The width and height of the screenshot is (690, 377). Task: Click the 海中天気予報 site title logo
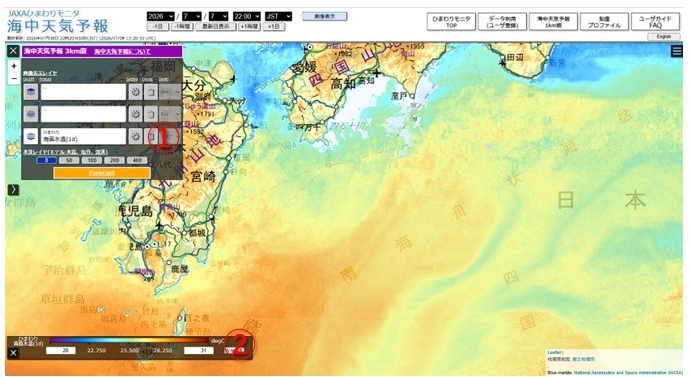58,26
